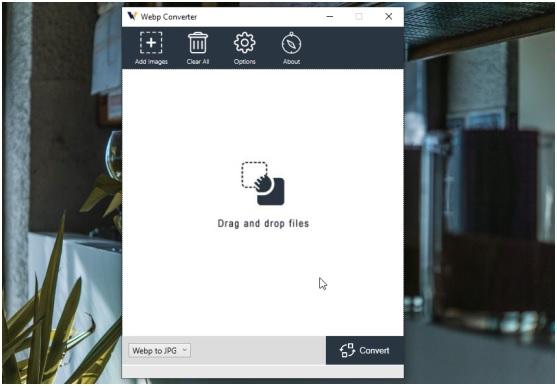Click the Add Images toolbar icon
This screenshot has height=386, width=557.
tap(151, 43)
